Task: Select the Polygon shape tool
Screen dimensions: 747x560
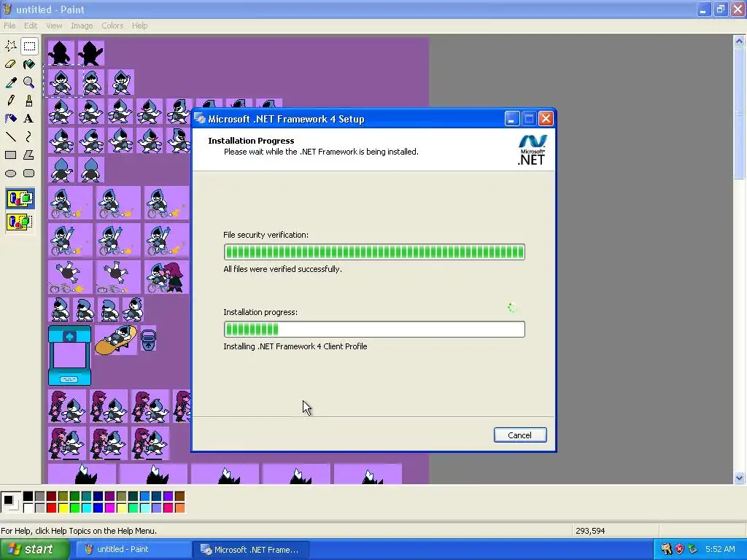Action: [29, 155]
